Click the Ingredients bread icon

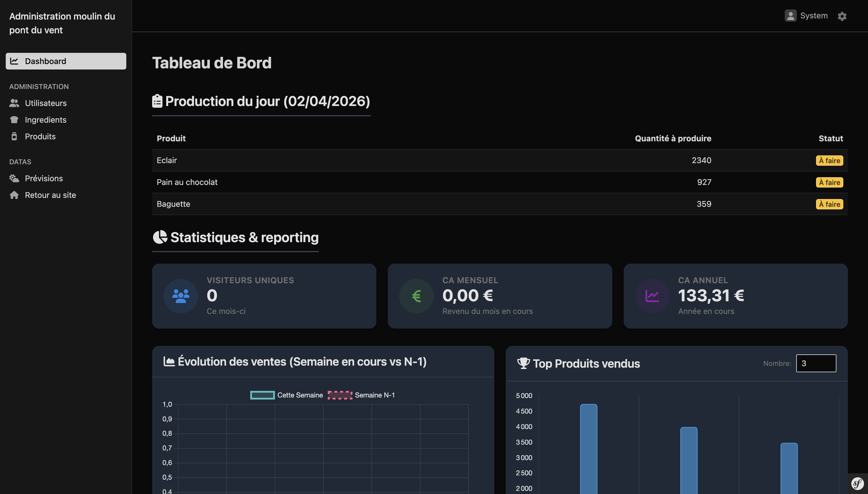[14, 120]
